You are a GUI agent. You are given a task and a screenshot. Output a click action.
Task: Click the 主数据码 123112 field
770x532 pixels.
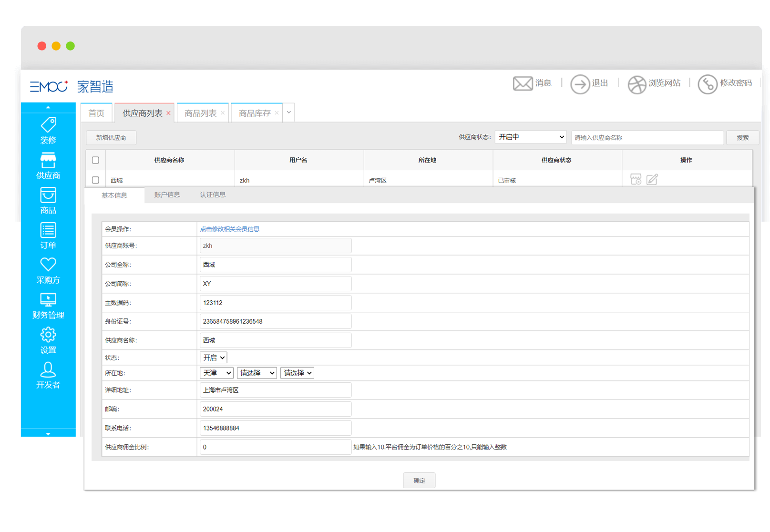pos(276,303)
